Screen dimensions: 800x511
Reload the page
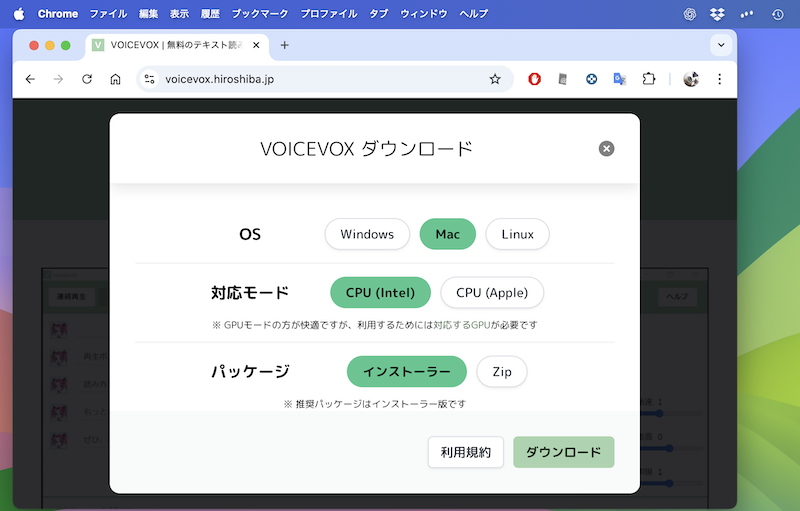pyautogui.click(x=87, y=79)
